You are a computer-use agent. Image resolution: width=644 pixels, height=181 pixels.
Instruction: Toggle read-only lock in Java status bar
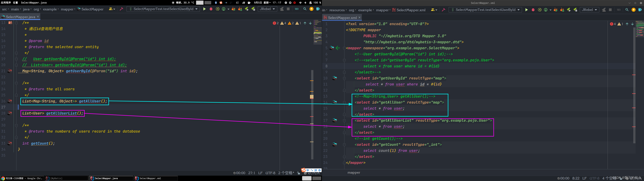click(x=298, y=173)
